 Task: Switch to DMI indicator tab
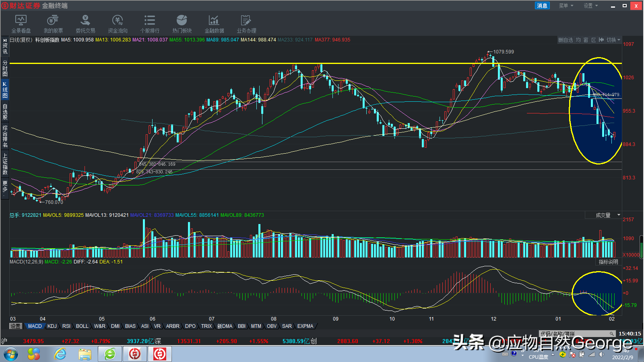116,326
